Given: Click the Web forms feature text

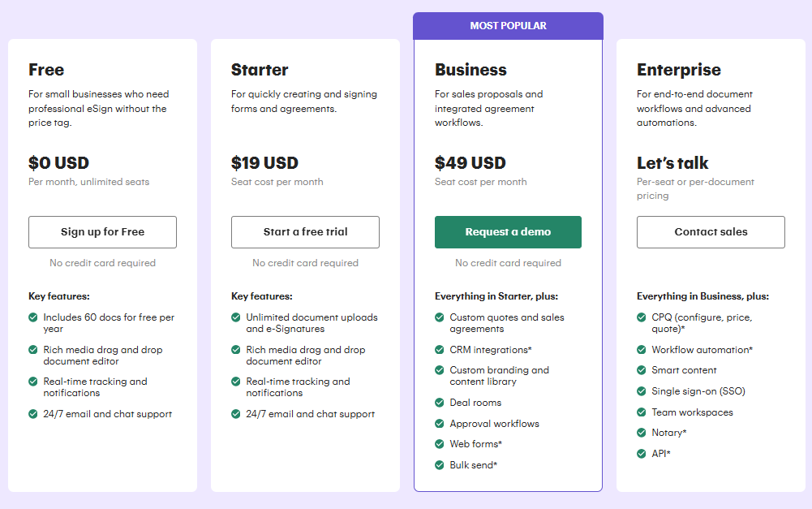Looking at the screenshot, I should tap(475, 444).
